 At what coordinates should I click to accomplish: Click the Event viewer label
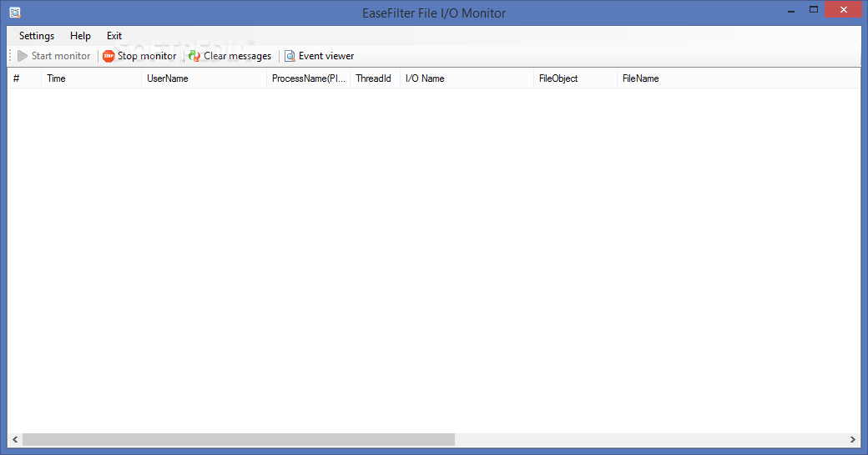(326, 56)
